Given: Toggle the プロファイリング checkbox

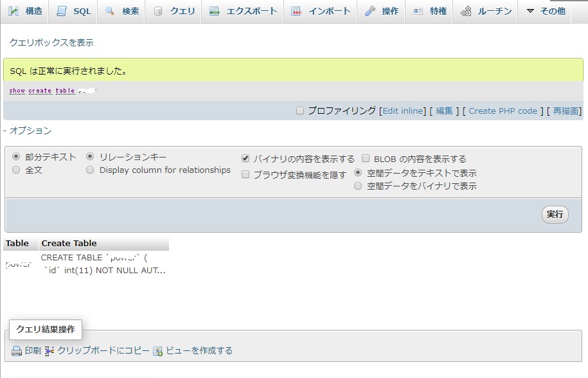Looking at the screenshot, I should [300, 111].
